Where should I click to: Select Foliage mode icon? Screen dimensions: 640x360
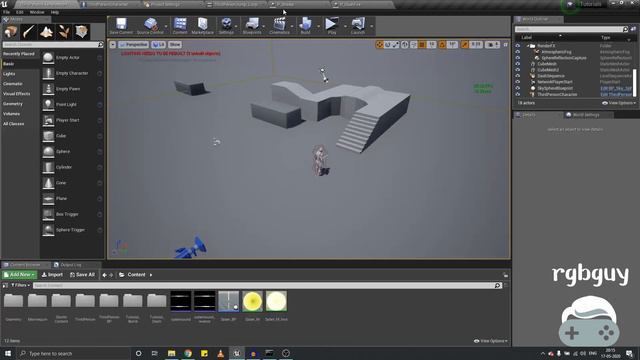[x=64, y=32]
